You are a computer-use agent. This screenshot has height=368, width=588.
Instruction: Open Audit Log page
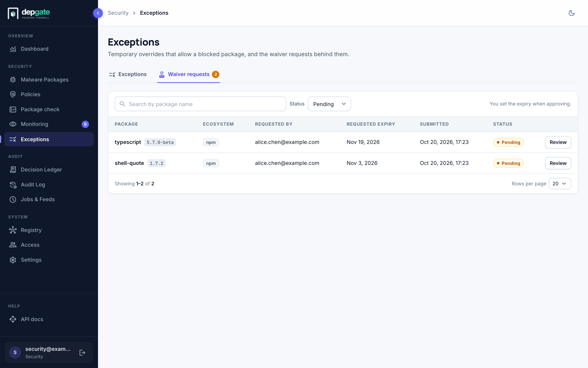tap(49, 185)
